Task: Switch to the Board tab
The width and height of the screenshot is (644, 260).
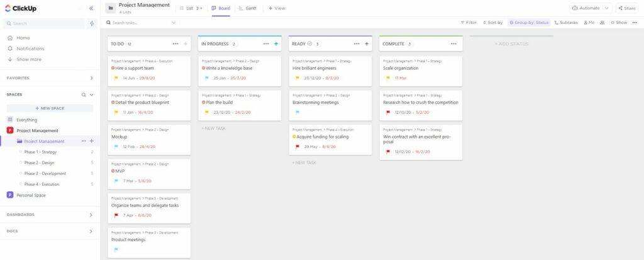Action: pyautogui.click(x=221, y=8)
